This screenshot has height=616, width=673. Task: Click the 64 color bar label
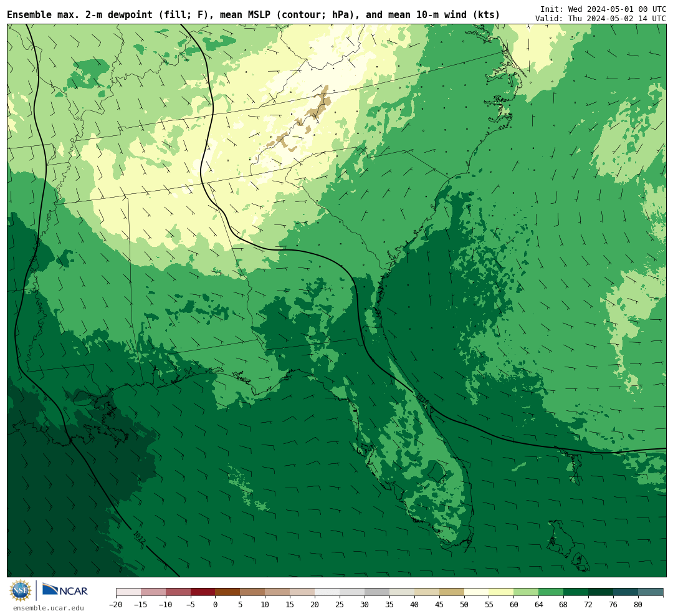539,605
